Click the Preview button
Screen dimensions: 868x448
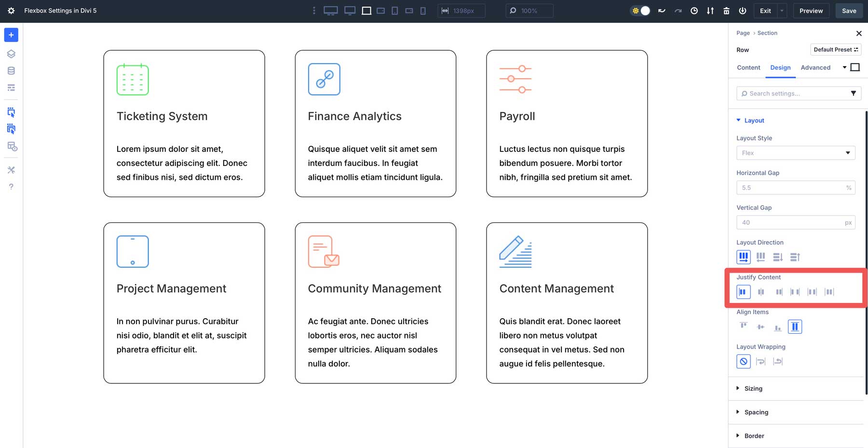[x=811, y=11]
